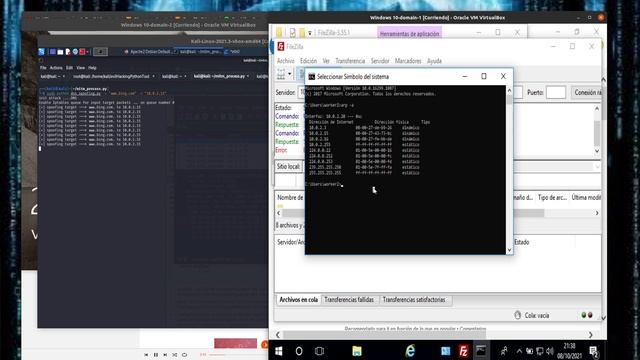Click the Conexión rápida button
The height and width of the screenshot is (360, 640).
point(587,93)
